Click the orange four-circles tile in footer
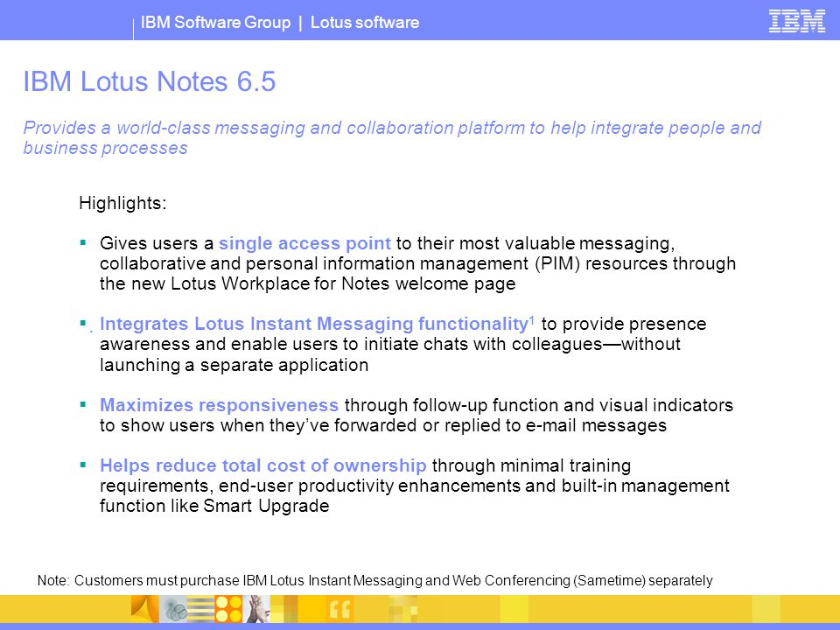This screenshot has height=630, width=840. (228, 609)
